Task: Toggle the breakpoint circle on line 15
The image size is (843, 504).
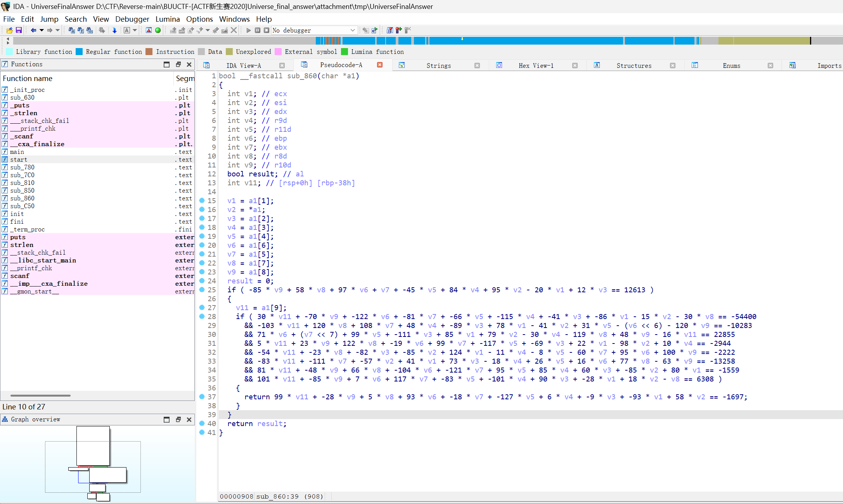Action: point(202,200)
